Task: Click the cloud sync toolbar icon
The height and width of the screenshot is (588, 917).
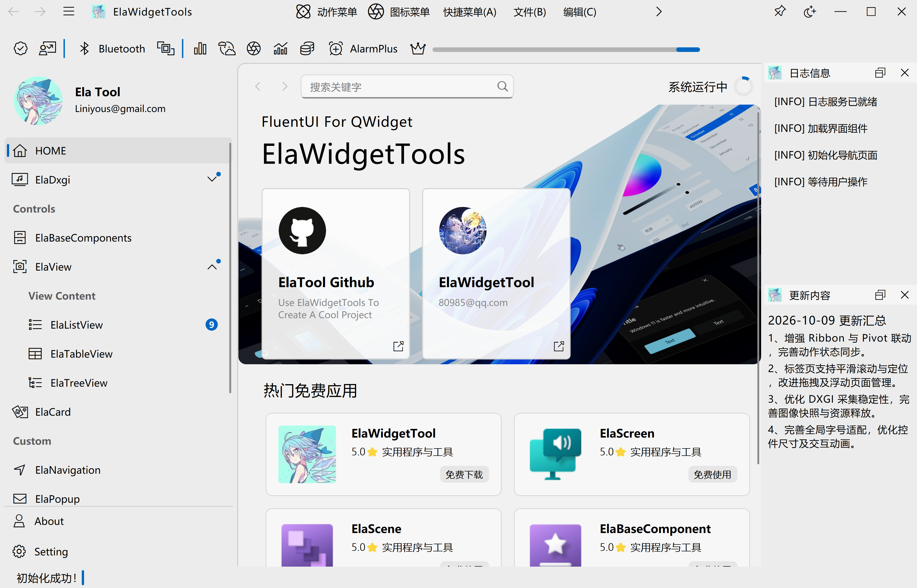Action: coord(227,49)
